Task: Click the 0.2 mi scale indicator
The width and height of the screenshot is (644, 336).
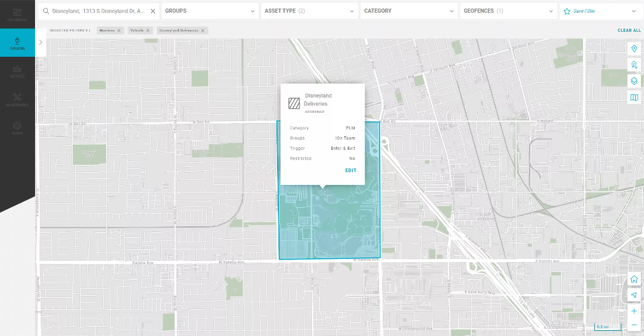Action: [x=608, y=327]
